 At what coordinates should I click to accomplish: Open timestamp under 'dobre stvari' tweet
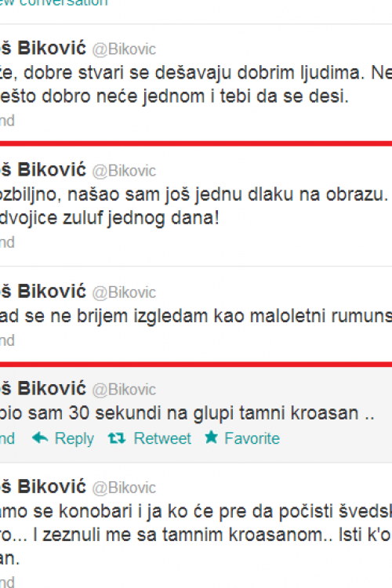tap(7, 121)
